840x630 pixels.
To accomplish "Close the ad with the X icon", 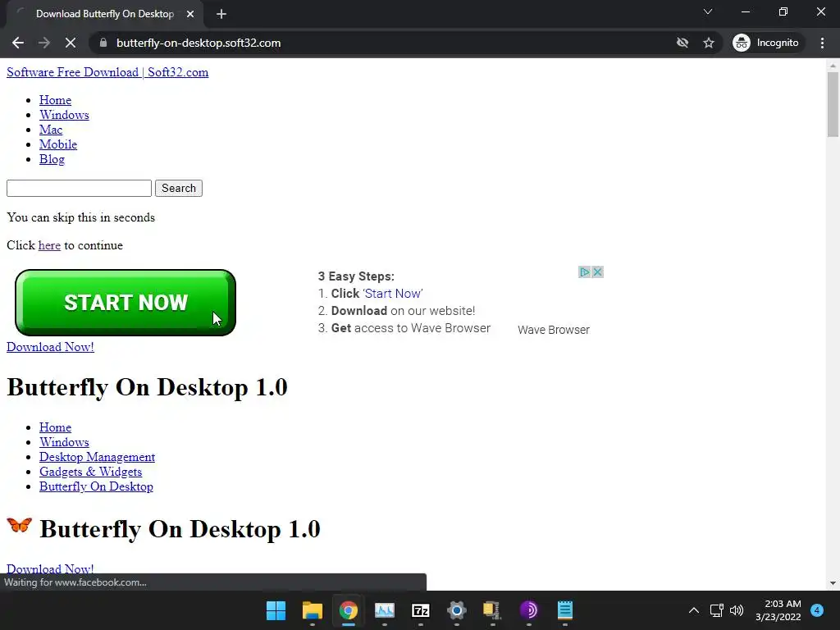I will pyautogui.click(x=597, y=272).
